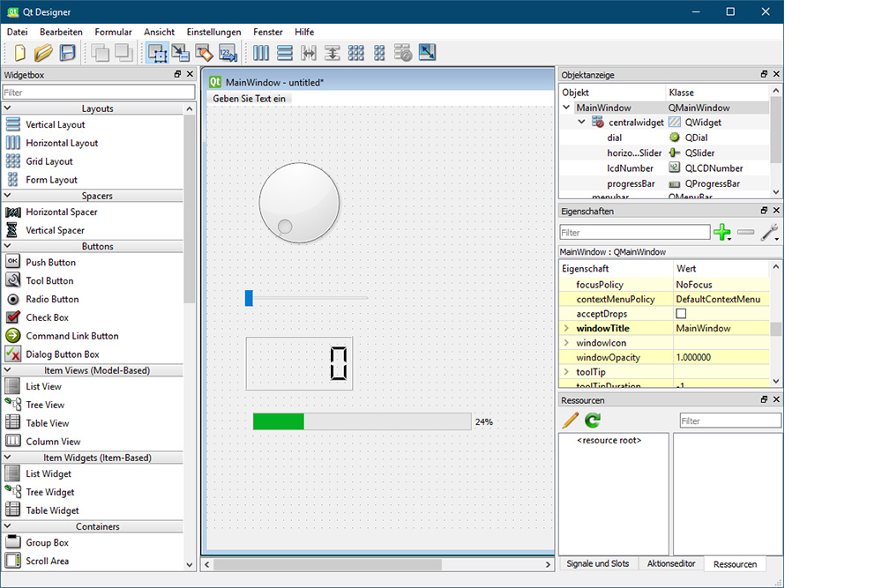
Task: Expand the windowTitle property
Action: [566, 328]
